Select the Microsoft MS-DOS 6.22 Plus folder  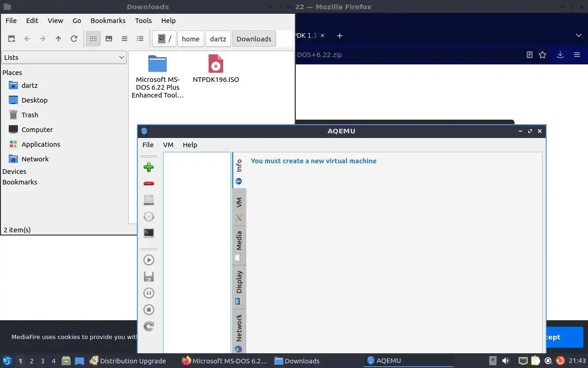[x=158, y=76]
